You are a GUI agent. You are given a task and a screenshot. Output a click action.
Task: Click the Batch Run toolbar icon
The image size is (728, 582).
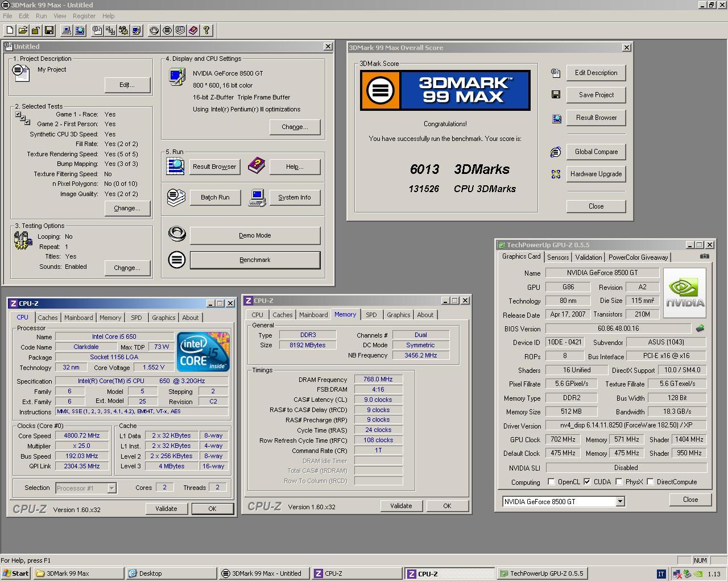(180, 31)
